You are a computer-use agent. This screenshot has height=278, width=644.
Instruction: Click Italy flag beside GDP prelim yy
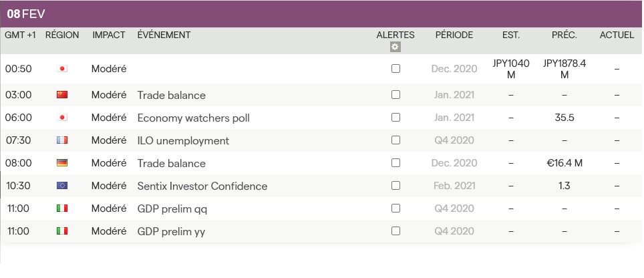click(62, 231)
